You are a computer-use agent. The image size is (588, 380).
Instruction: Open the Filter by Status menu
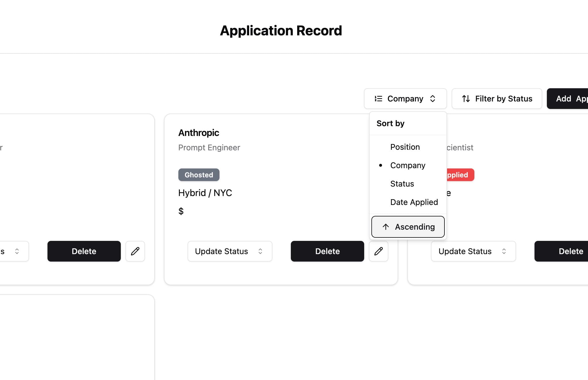click(497, 99)
